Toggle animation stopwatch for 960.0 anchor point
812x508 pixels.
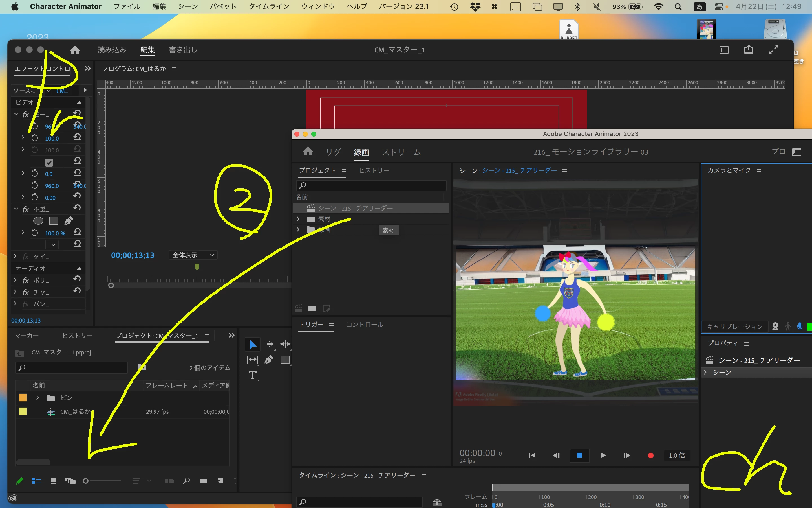35,185
